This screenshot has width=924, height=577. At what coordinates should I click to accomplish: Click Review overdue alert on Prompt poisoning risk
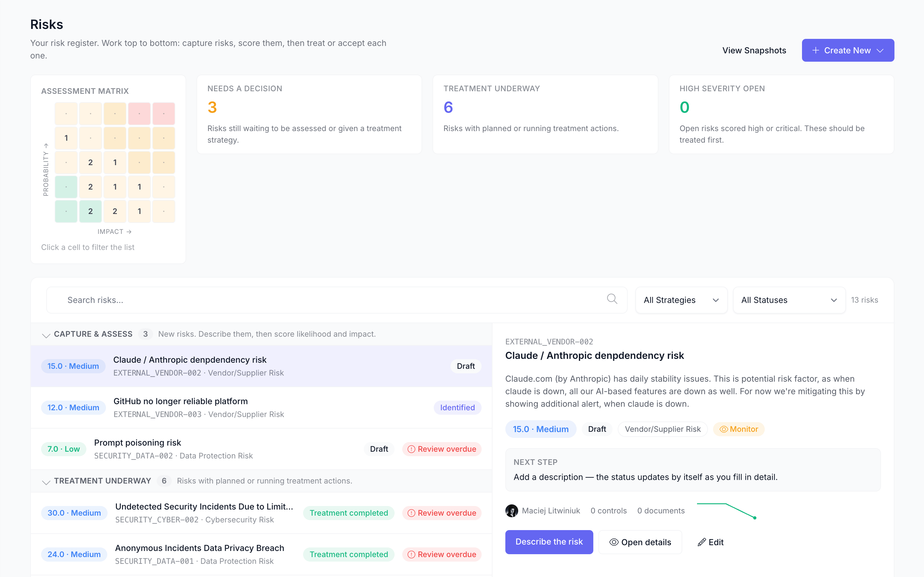click(x=441, y=449)
